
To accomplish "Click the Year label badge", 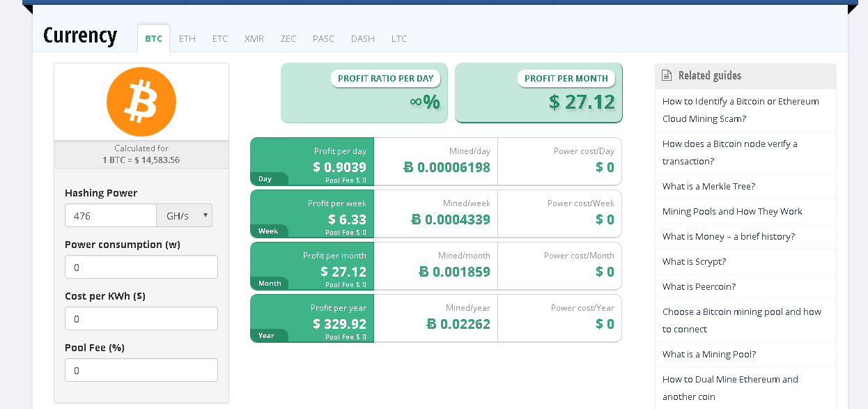I will pyautogui.click(x=269, y=336).
